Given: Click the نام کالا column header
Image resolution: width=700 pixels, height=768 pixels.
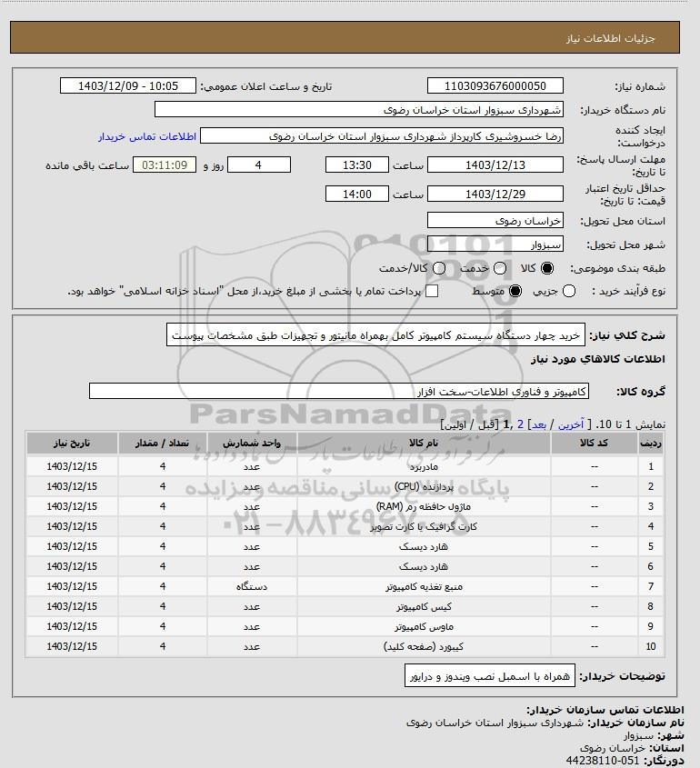Looking at the screenshot, I should pos(424,443).
